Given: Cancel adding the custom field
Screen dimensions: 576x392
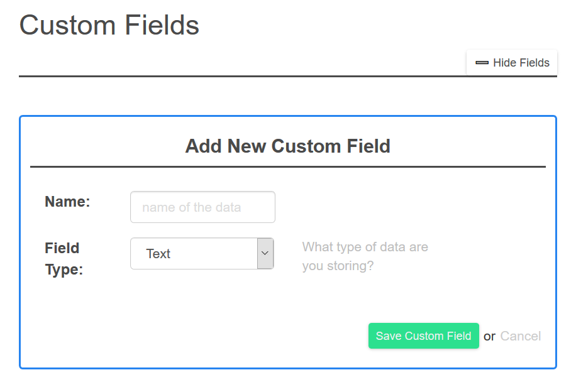Looking at the screenshot, I should 520,335.
